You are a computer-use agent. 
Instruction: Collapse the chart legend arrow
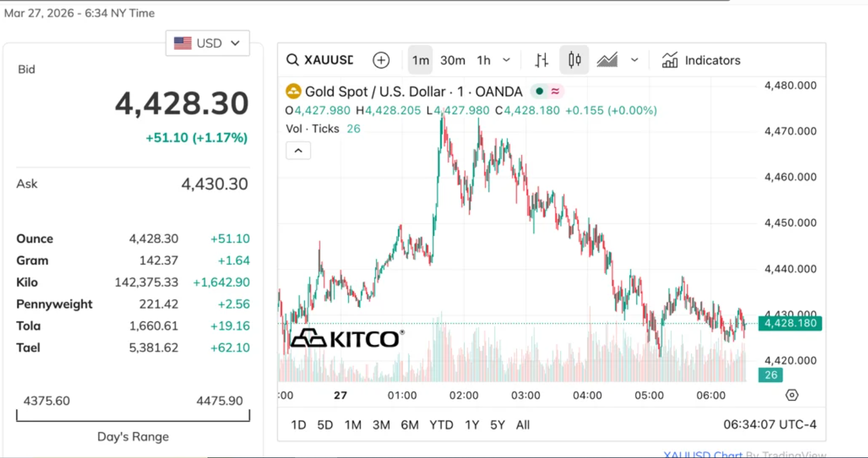[298, 151]
